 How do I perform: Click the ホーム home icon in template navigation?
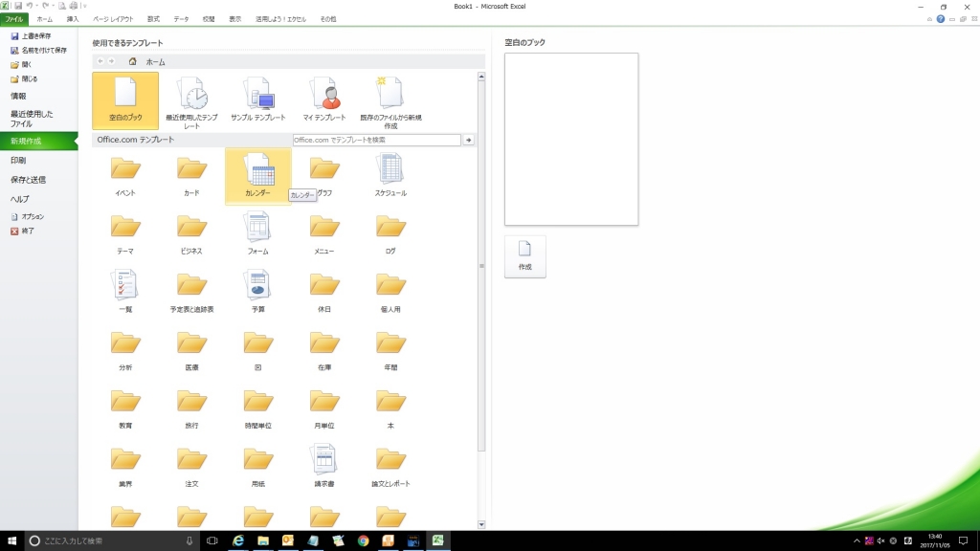pyautogui.click(x=132, y=61)
